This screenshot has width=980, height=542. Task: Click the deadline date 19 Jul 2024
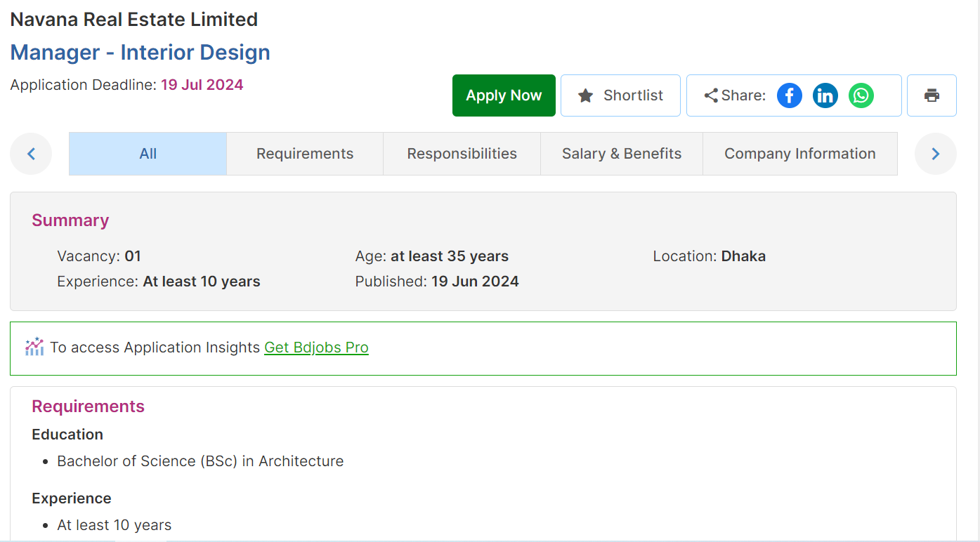coord(202,85)
